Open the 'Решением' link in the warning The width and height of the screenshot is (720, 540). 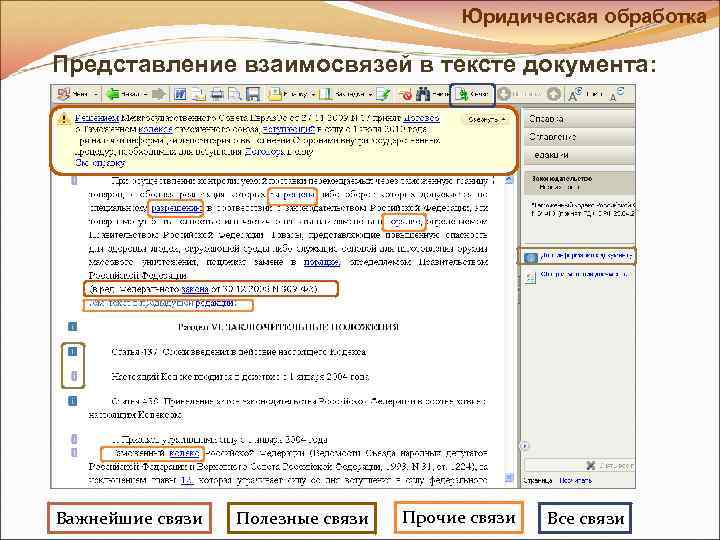[96, 118]
